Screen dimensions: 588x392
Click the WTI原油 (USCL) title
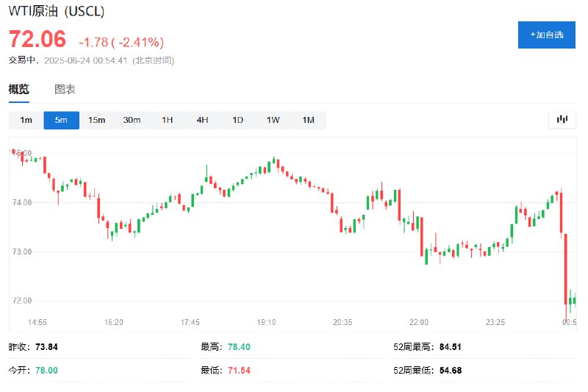pos(57,11)
